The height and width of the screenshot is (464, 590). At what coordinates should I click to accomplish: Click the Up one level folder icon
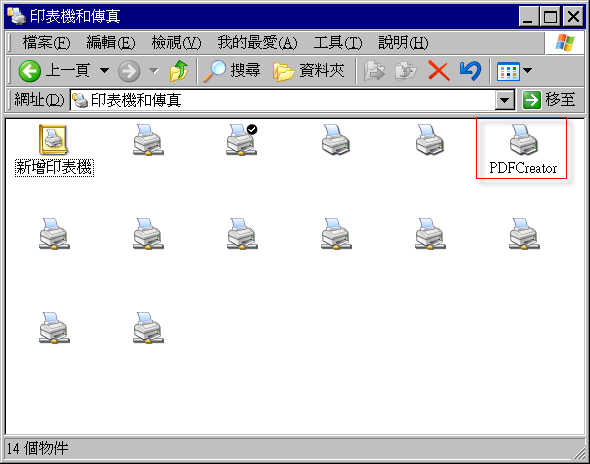[x=179, y=71]
